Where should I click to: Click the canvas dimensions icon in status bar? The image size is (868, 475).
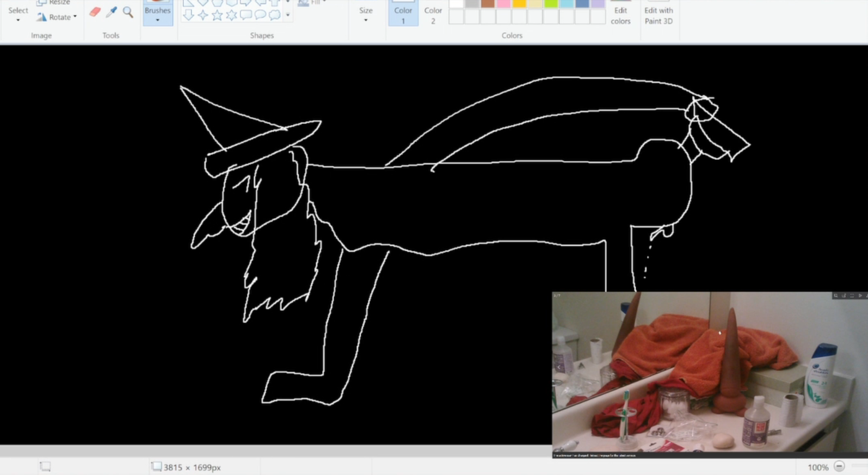click(x=156, y=466)
